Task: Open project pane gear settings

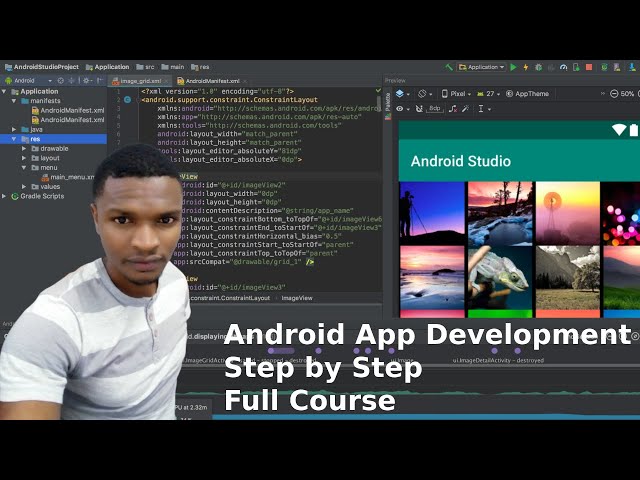Action: [87, 81]
